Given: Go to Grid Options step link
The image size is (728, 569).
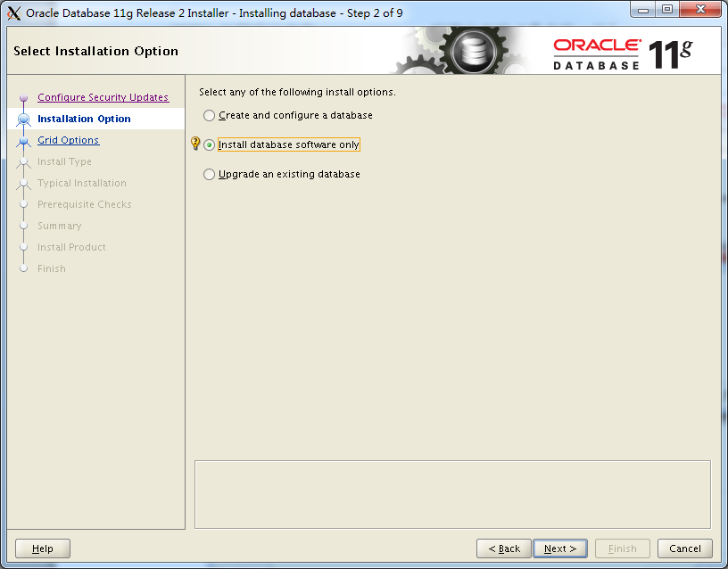Looking at the screenshot, I should point(68,140).
